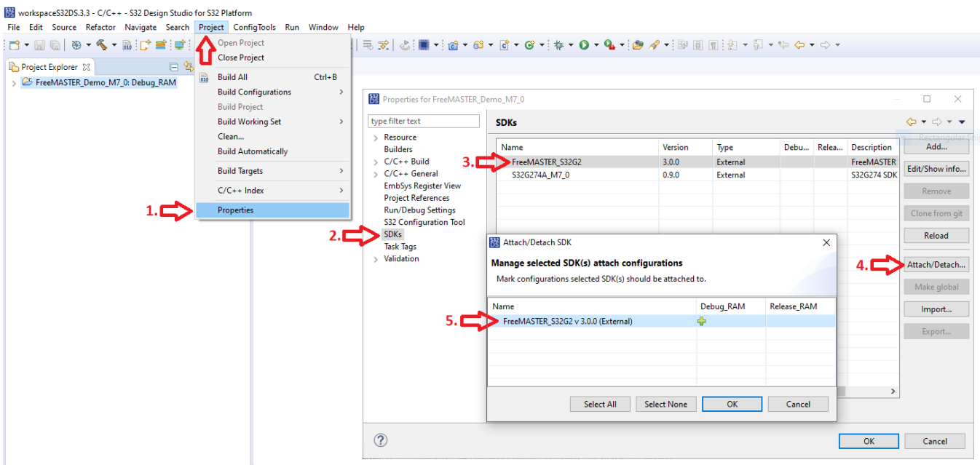This screenshot has width=980, height=465.
Task: Open the ConfigTools menu
Action: 254,27
